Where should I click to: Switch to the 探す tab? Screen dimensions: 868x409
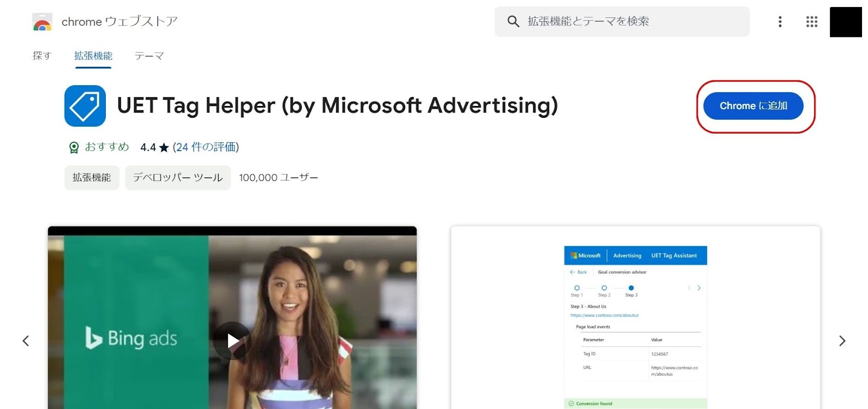tap(42, 55)
